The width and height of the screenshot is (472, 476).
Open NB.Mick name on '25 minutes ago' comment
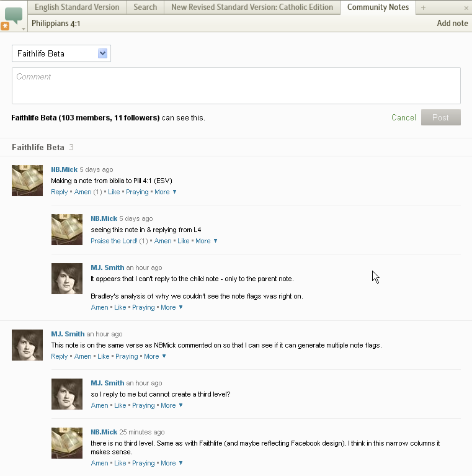pos(104,432)
